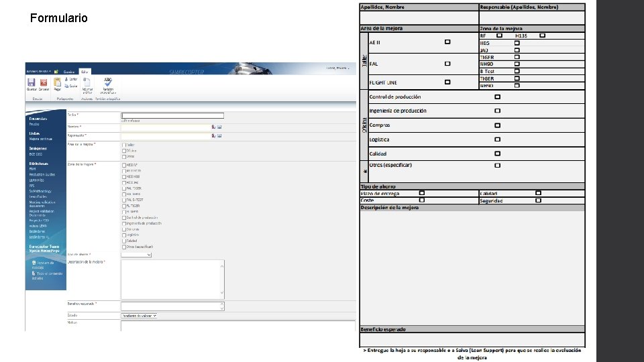Image resolution: width=644 pixels, height=362 pixels.
Task: Tick the Control de producción checkbox in web form
Action: click(124, 218)
